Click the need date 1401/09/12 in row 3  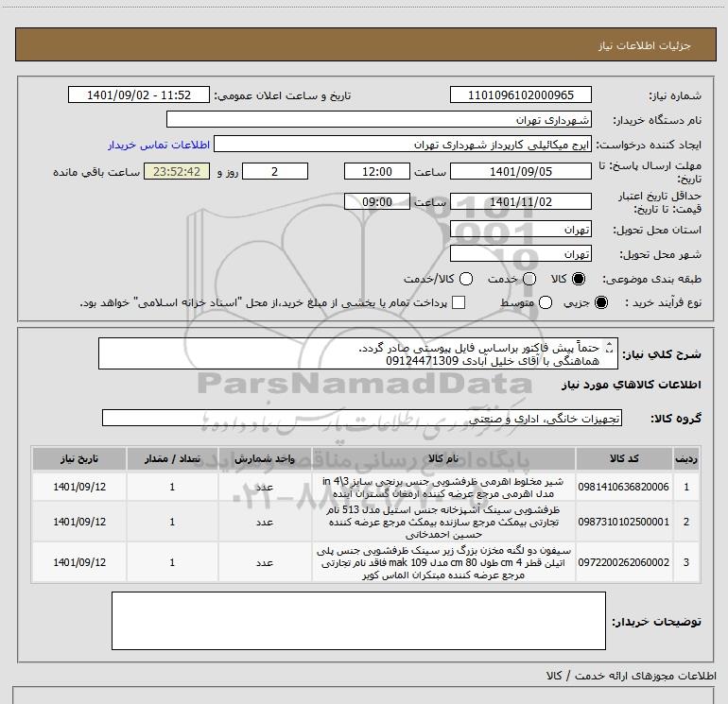pos(79,562)
